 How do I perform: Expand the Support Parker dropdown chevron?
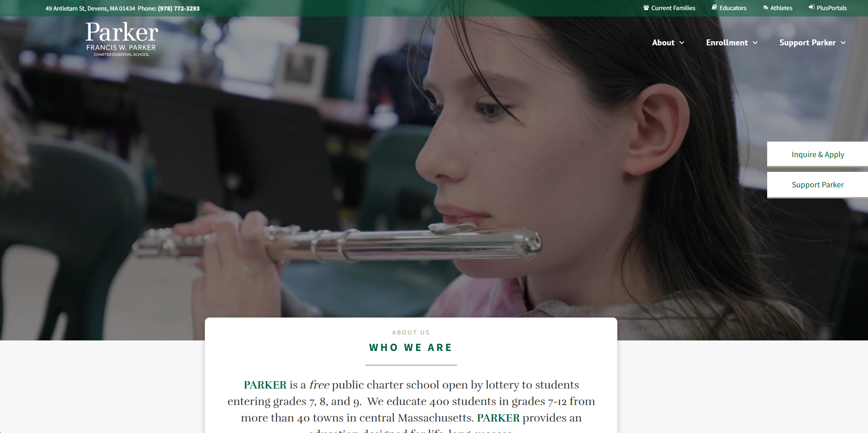click(x=843, y=43)
